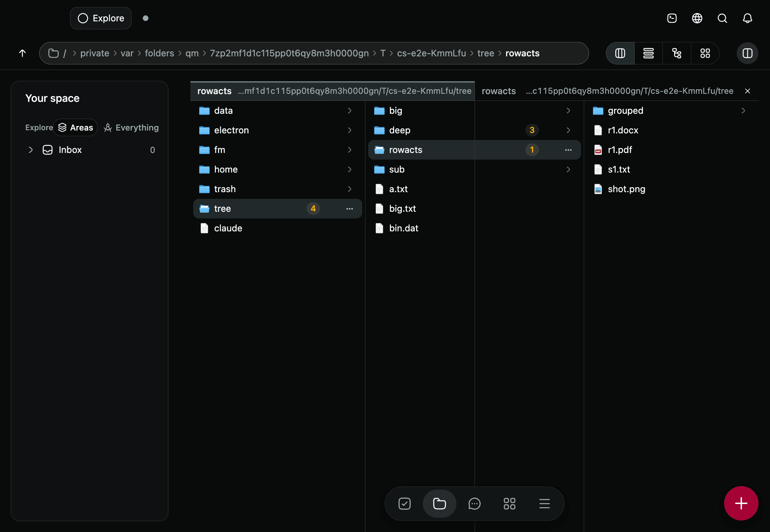Click folders in the breadcrumb path

click(160, 53)
